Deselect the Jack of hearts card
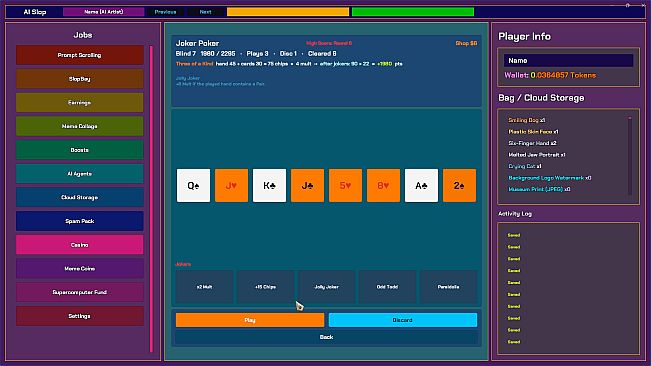This screenshot has width=651, height=366. (x=231, y=185)
